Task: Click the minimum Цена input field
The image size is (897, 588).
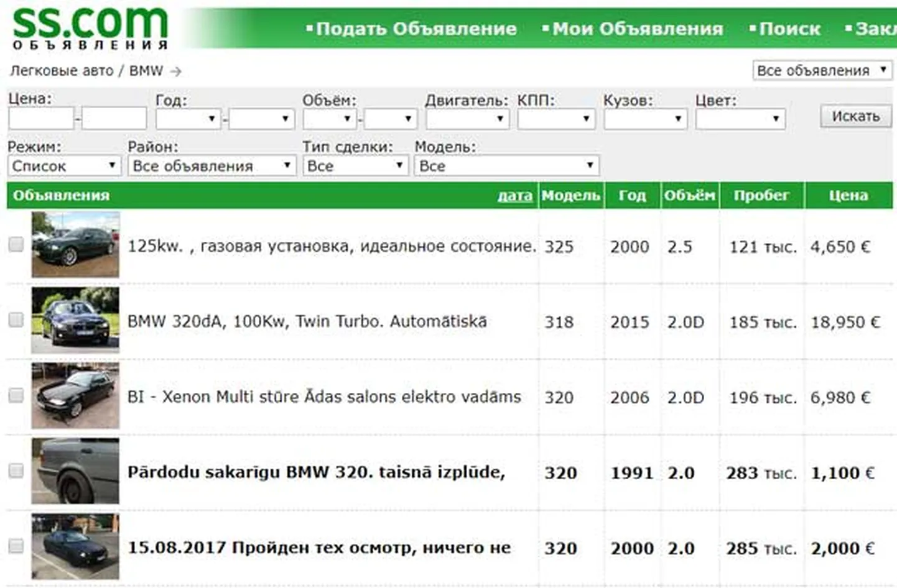Action: click(41, 118)
